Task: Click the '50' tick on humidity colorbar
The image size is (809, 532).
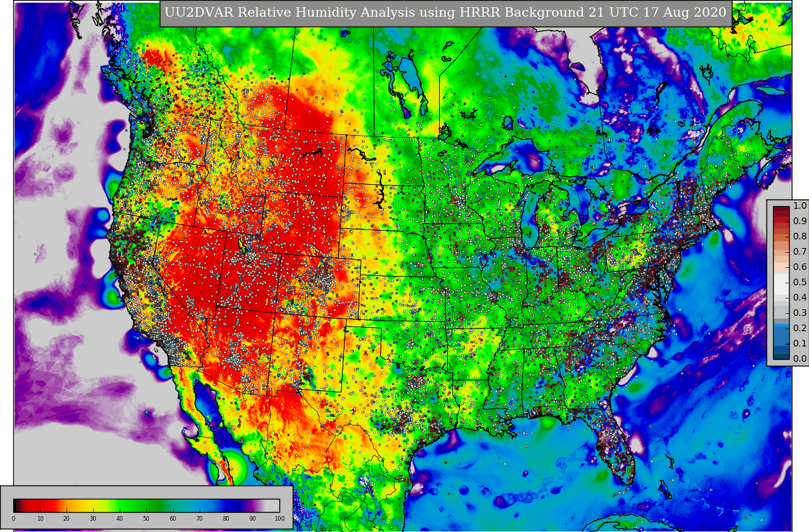Action: point(146,519)
